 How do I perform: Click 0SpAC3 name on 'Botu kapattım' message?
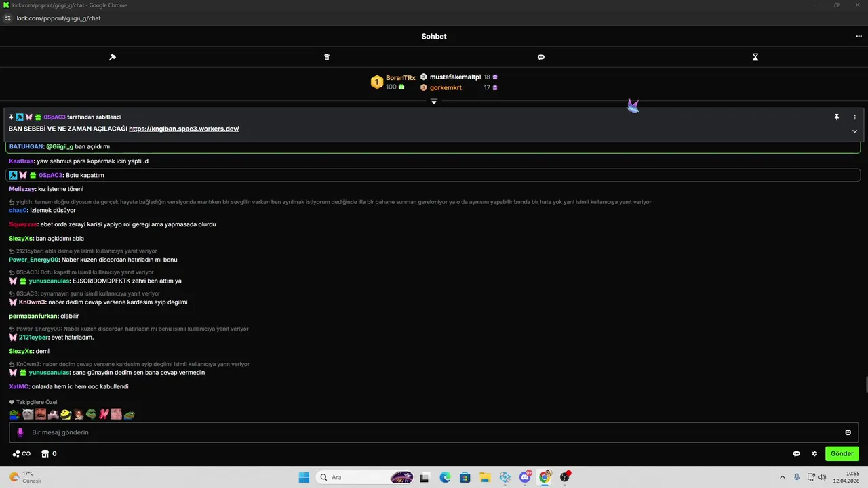point(51,175)
